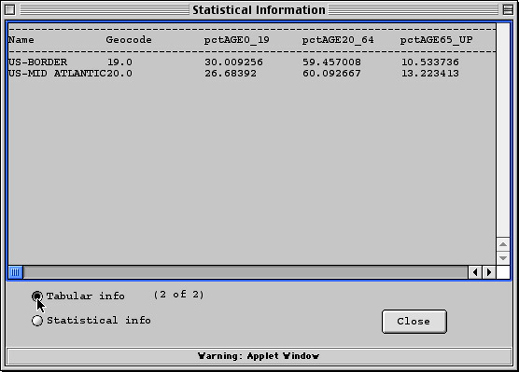
Task: Click the window close box at title bar left
Action: (x=10, y=10)
